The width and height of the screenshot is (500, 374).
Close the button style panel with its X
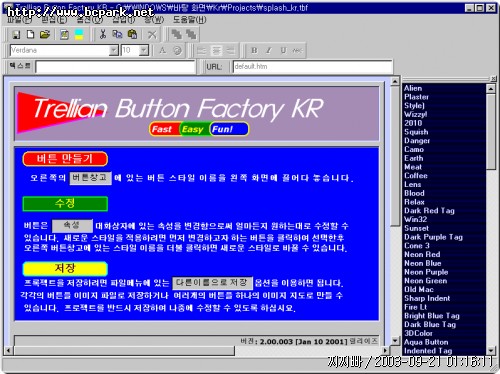pyautogui.click(x=493, y=78)
